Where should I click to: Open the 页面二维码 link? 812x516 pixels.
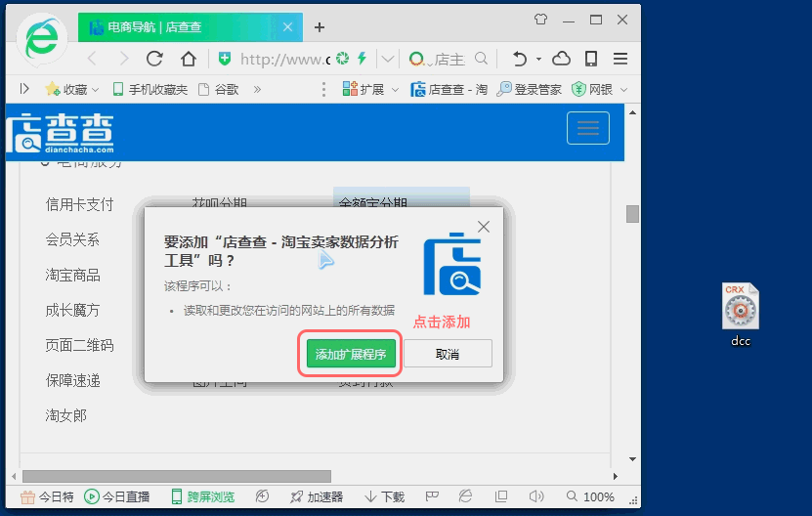point(79,345)
